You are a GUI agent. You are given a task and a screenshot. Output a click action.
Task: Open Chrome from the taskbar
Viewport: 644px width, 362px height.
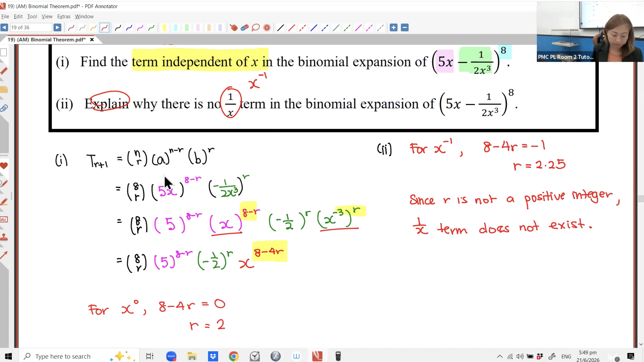234,356
